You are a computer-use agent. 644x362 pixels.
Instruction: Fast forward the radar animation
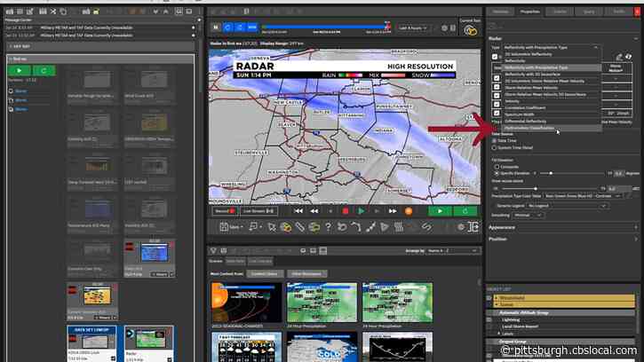(393, 211)
